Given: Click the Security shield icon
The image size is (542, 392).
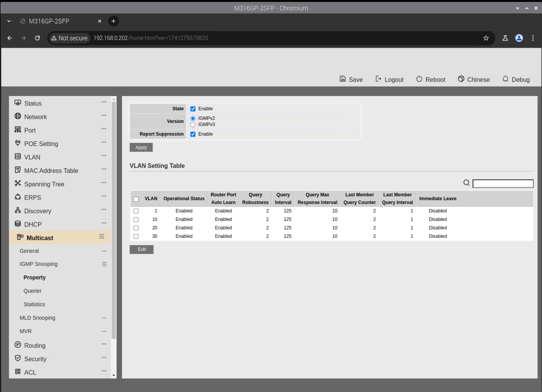Looking at the screenshot, I should [18, 358].
